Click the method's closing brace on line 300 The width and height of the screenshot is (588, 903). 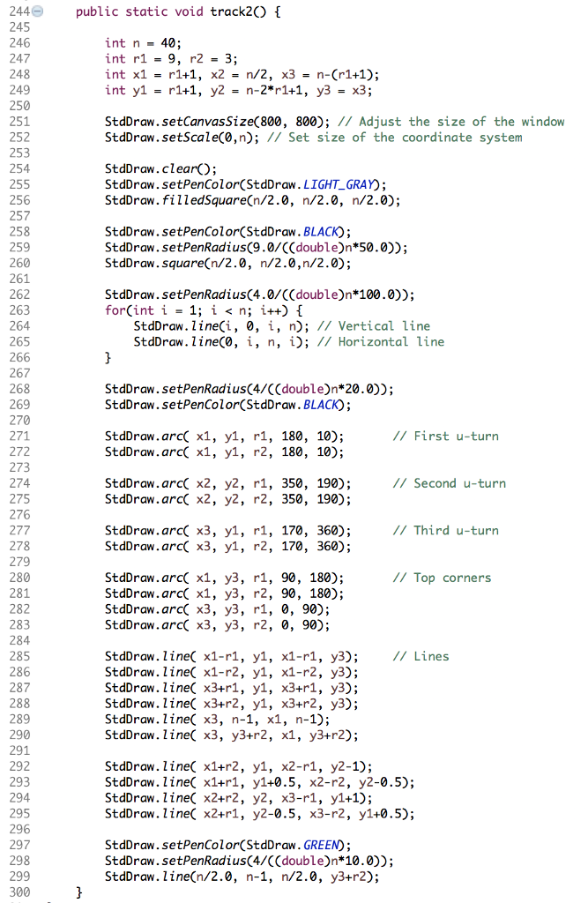point(78,892)
